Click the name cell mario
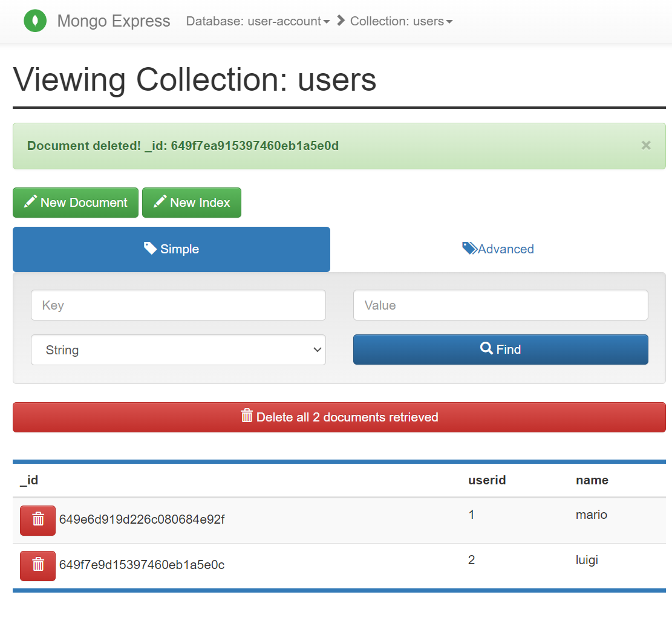 point(592,515)
